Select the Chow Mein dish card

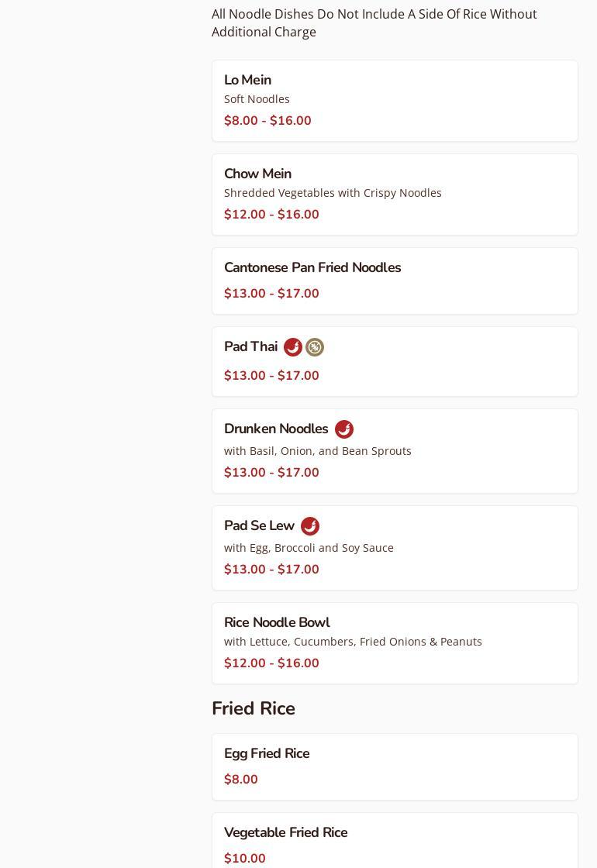click(x=395, y=195)
